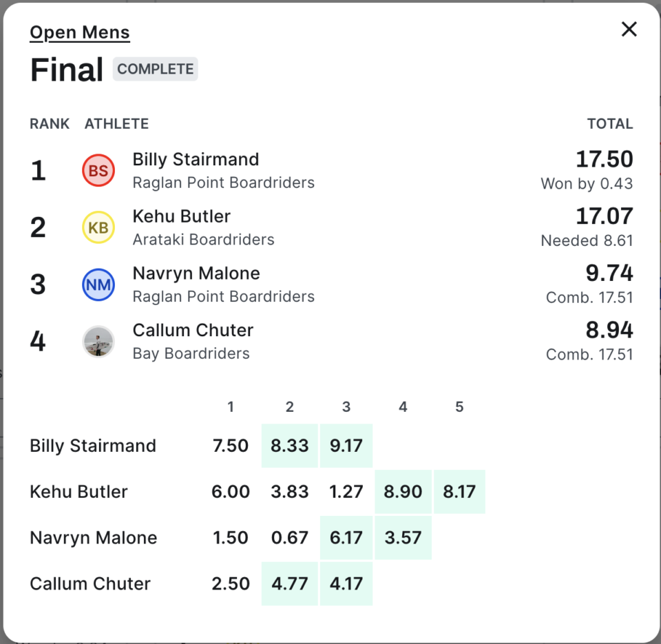The width and height of the screenshot is (661, 644).
Task: Click Billy Stairmand's 17.50 total score
Action: 604,160
